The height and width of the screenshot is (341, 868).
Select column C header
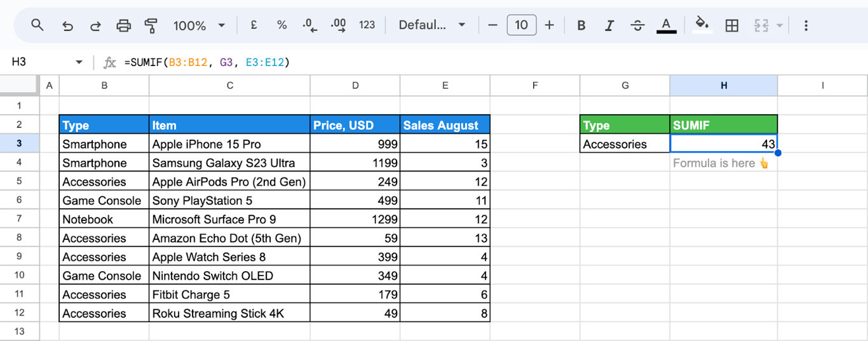click(x=230, y=85)
